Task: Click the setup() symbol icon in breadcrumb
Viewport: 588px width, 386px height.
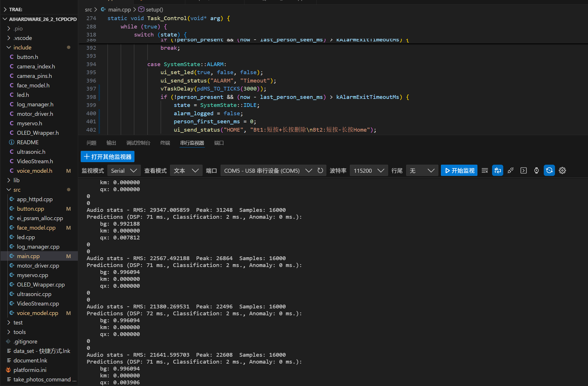Action: pos(141,9)
